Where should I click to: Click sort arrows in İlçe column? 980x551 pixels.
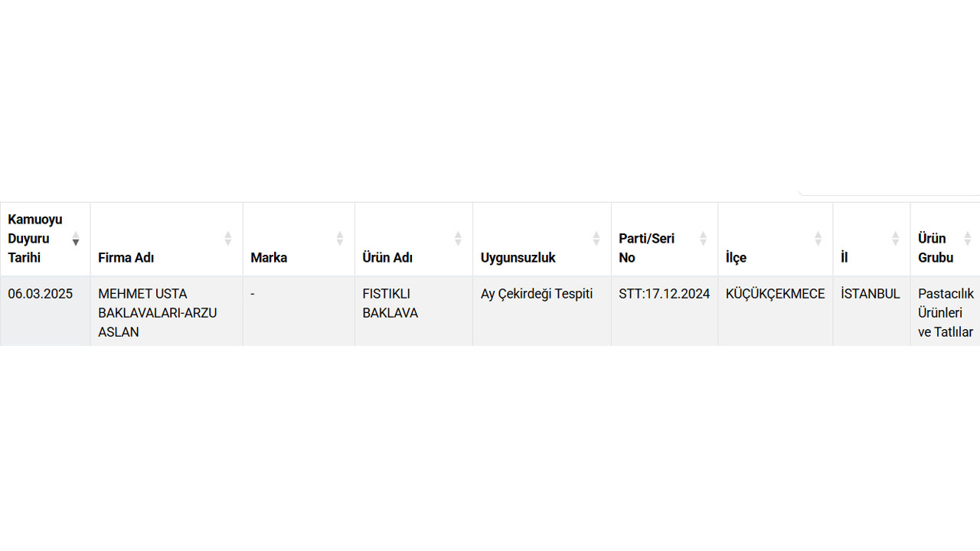click(818, 239)
